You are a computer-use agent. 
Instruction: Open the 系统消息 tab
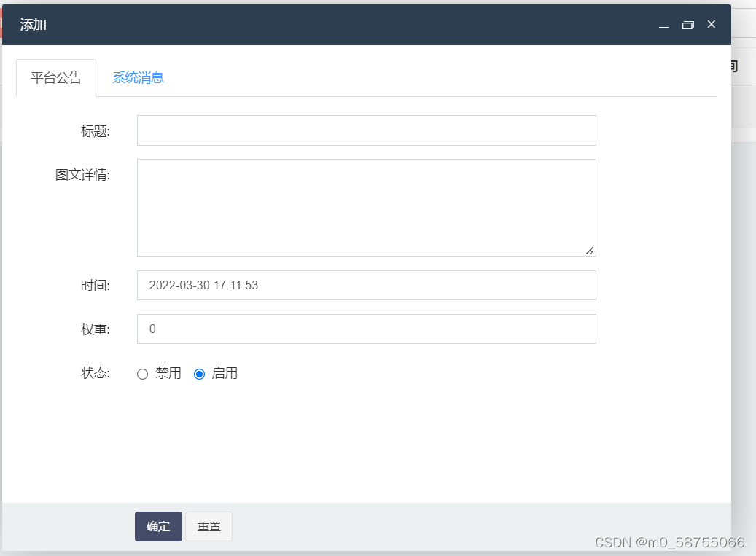[139, 77]
